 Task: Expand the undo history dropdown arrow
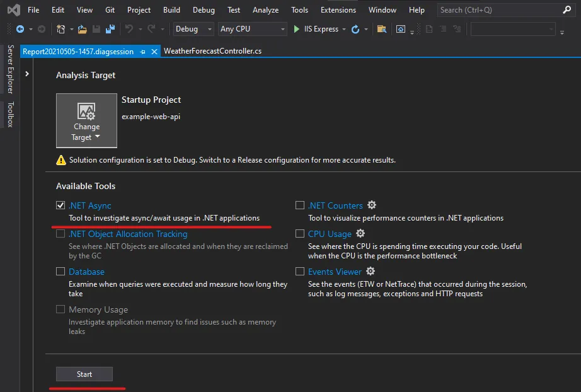(x=140, y=29)
